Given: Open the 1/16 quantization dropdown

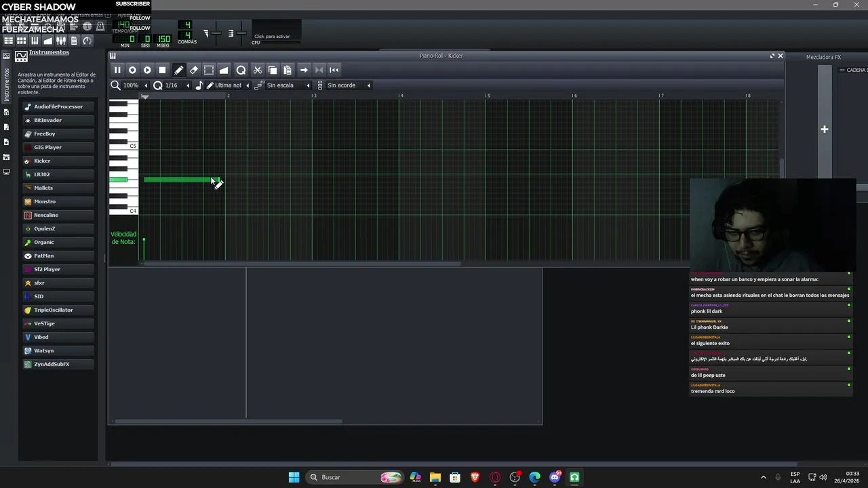Looking at the screenshot, I should (x=178, y=85).
